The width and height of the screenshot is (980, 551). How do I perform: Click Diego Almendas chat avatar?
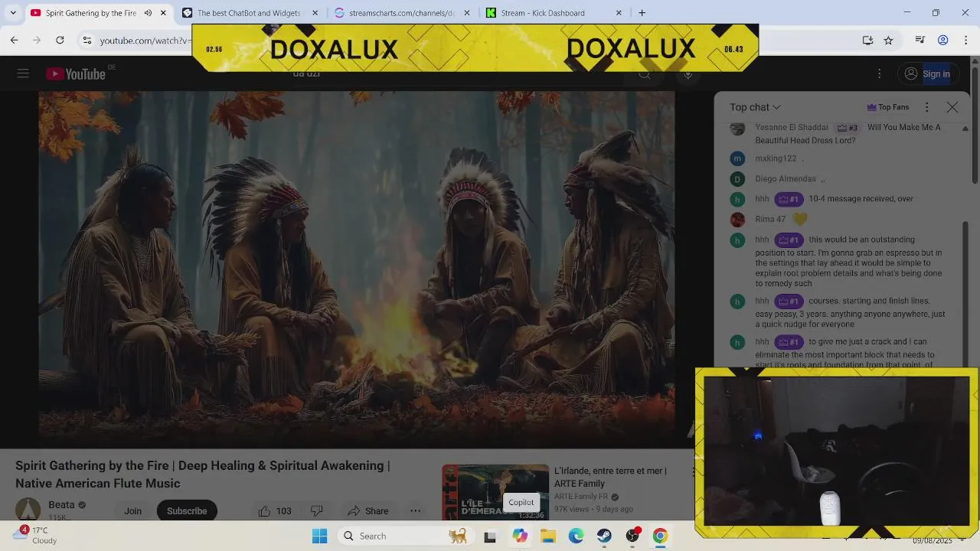737,179
